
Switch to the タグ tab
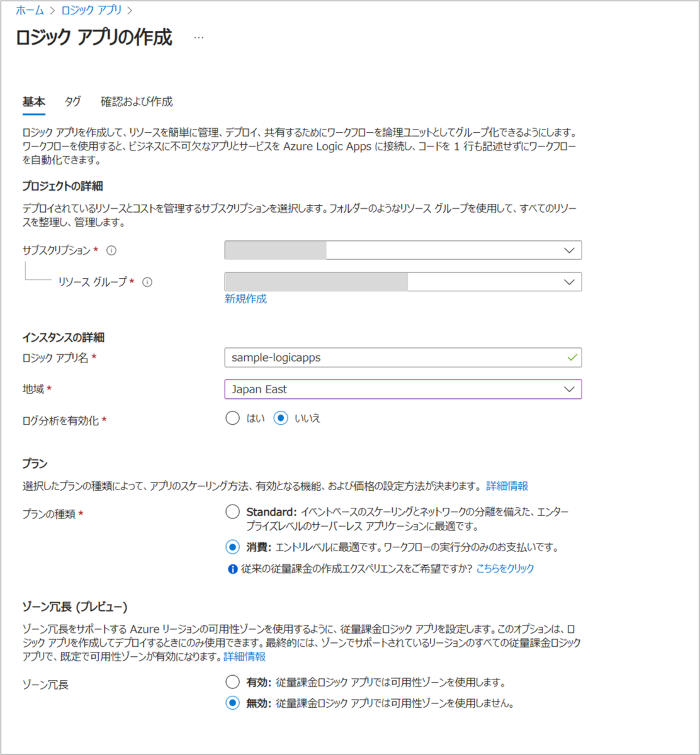72,102
